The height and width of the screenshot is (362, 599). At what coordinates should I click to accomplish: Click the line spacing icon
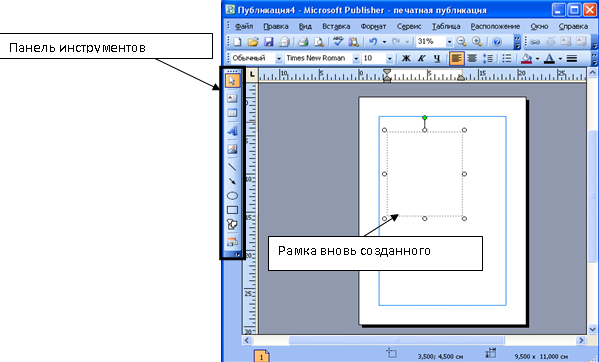coord(488,58)
